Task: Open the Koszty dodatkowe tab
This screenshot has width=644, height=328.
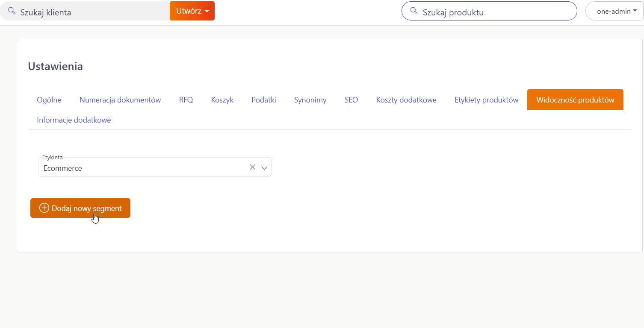Action: 406,100
